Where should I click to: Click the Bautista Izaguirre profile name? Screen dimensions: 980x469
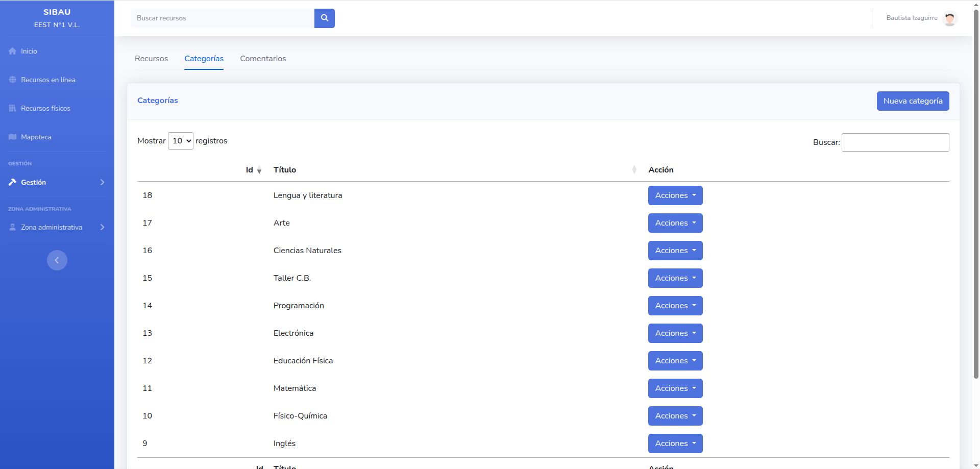click(x=912, y=18)
